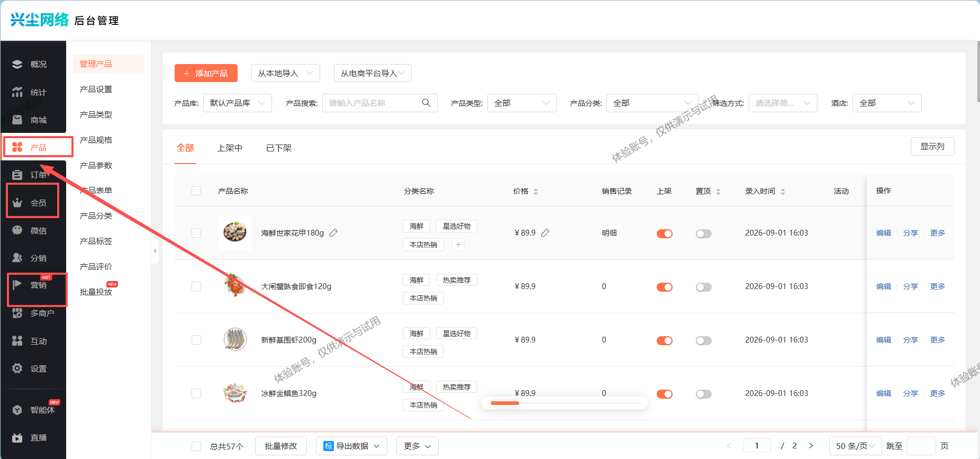
Task: Switch to the 上架中 tab
Action: (x=230, y=148)
